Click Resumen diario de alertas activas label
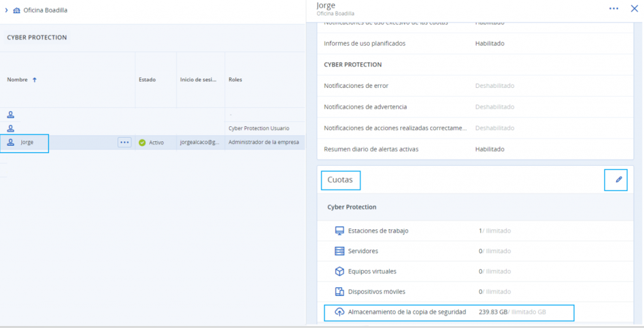Image resolution: width=644 pixels, height=328 pixels. (x=371, y=149)
